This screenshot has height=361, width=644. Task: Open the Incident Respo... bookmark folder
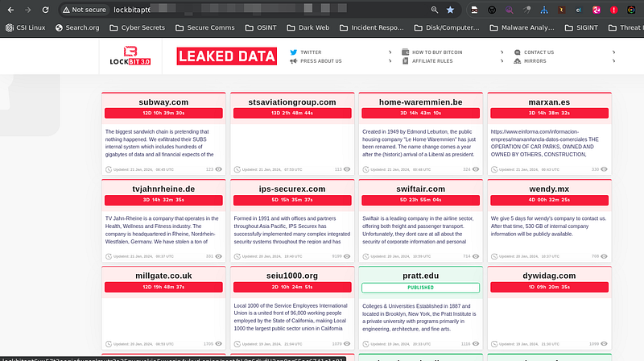(372, 27)
